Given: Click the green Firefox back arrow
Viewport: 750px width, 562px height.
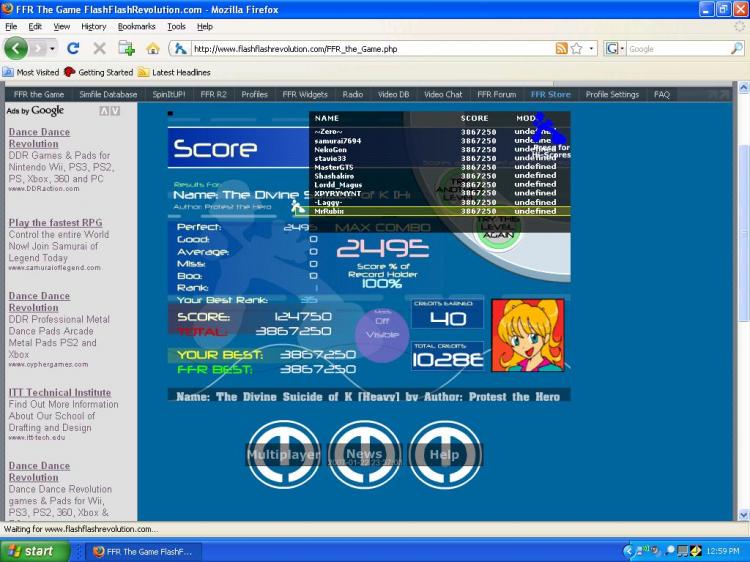Looking at the screenshot, I should [x=16, y=48].
